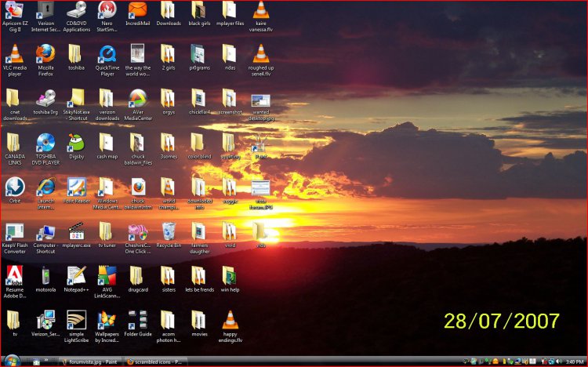Select the roughed up sene4.flv file

(261, 61)
